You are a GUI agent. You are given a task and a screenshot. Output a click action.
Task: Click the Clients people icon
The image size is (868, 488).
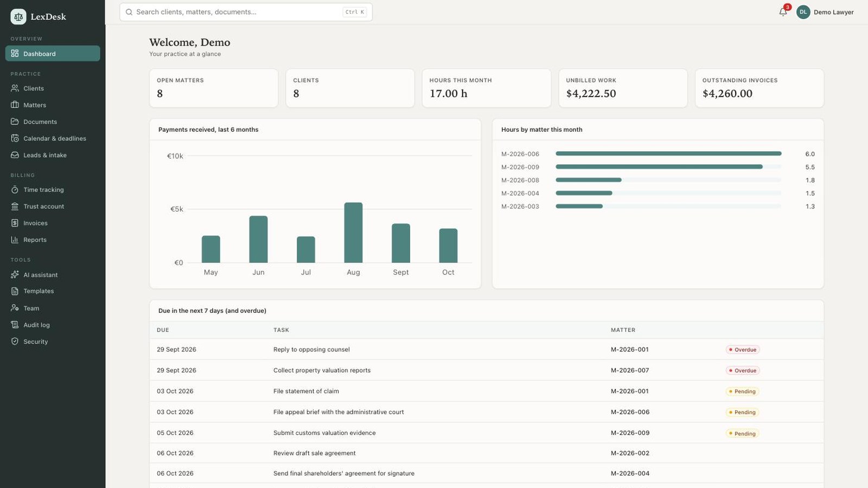pos(15,88)
